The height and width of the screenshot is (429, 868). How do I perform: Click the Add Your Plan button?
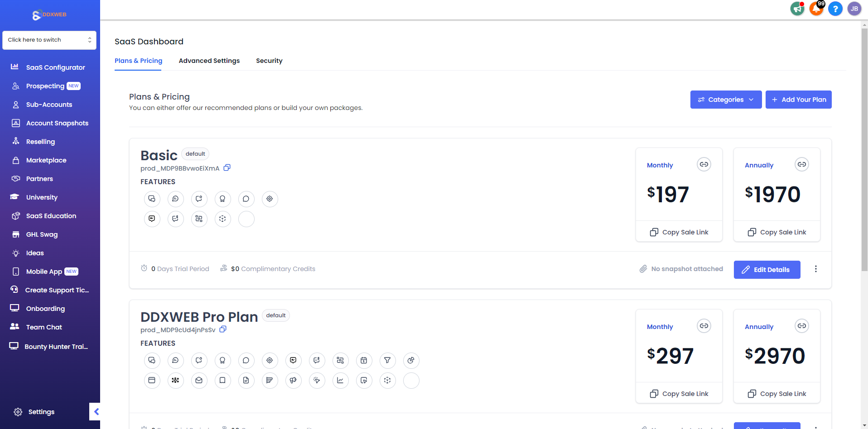(798, 100)
